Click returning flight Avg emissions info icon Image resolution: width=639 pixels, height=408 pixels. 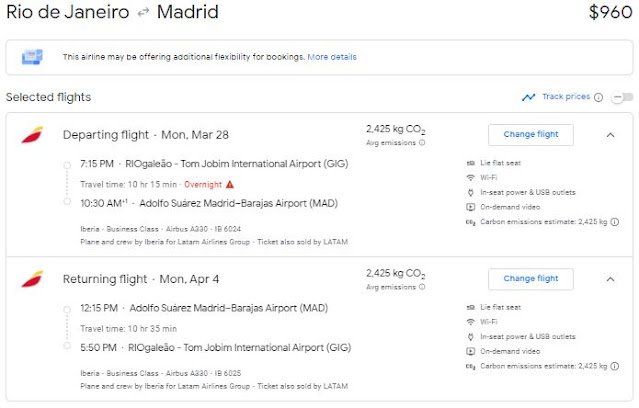click(x=421, y=286)
